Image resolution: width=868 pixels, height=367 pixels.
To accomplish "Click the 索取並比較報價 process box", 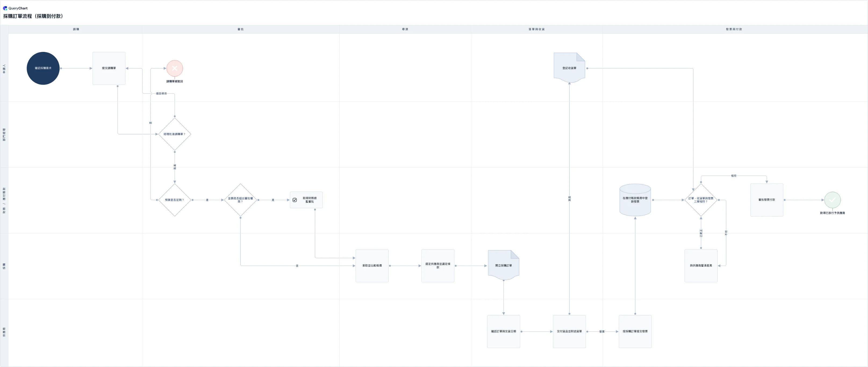I will [372, 266].
